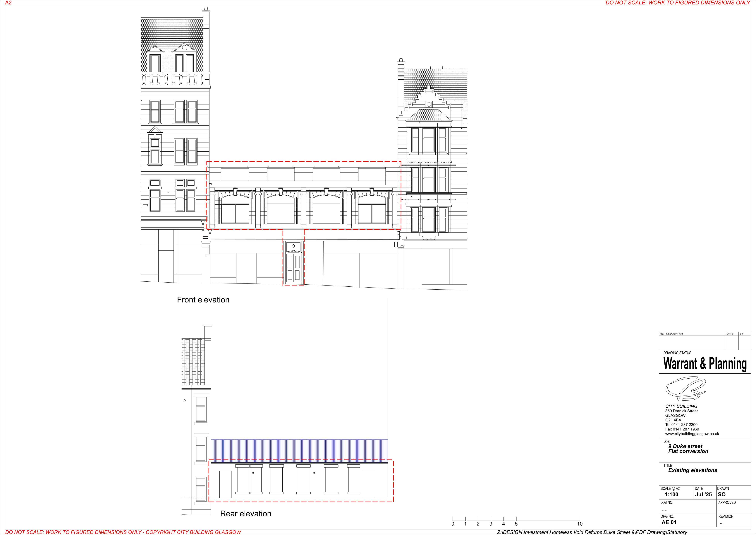Click the 'Jul '25' date value
Screen dimensions: 756x535
tap(703, 495)
